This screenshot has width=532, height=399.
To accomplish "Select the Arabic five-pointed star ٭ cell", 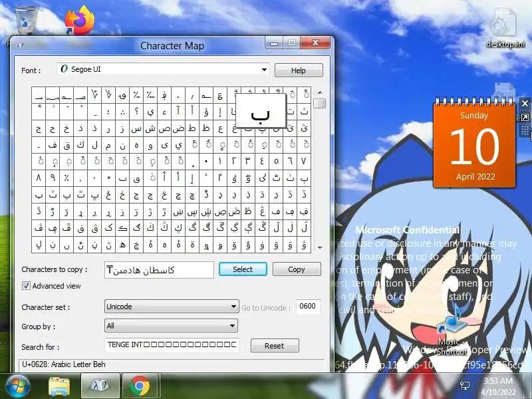I will (108, 178).
